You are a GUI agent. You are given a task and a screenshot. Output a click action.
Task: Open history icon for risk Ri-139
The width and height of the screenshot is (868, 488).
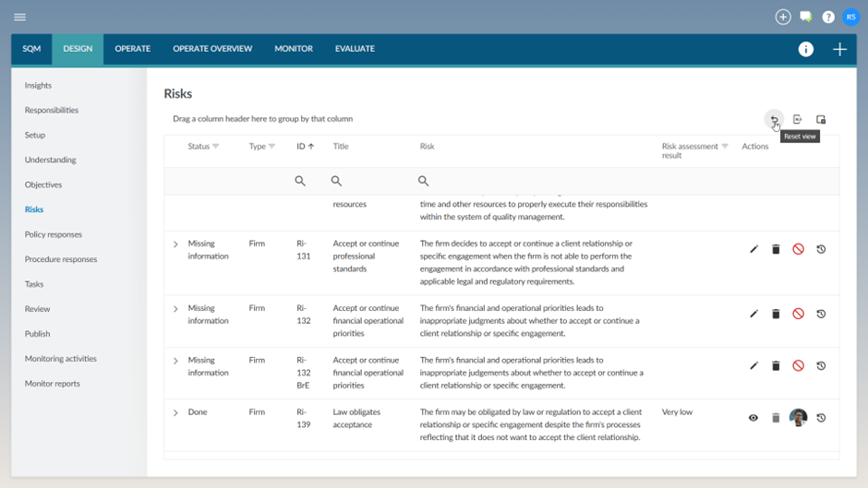pos(821,418)
